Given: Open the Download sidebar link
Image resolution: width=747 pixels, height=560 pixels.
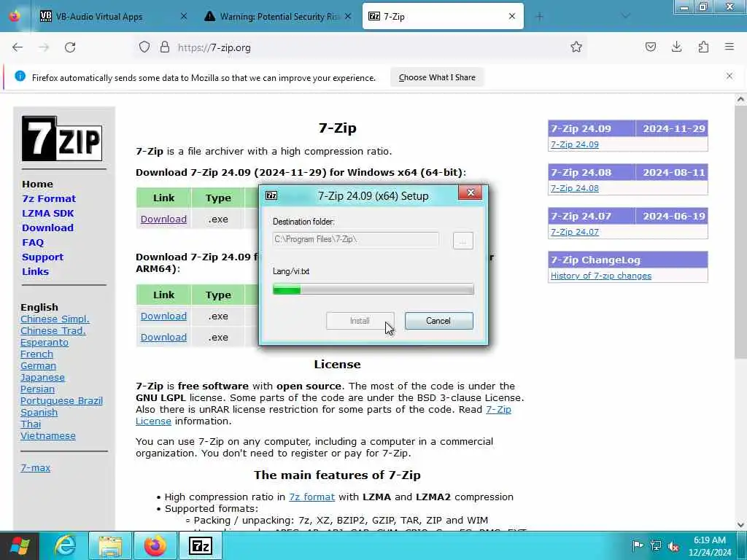Looking at the screenshot, I should [47, 227].
